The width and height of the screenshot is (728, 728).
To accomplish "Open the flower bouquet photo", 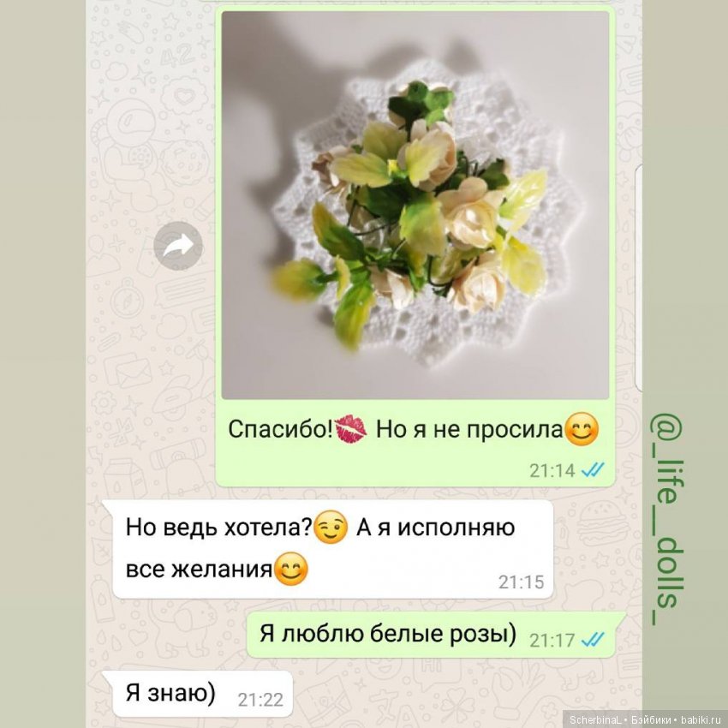I will tap(415, 206).
